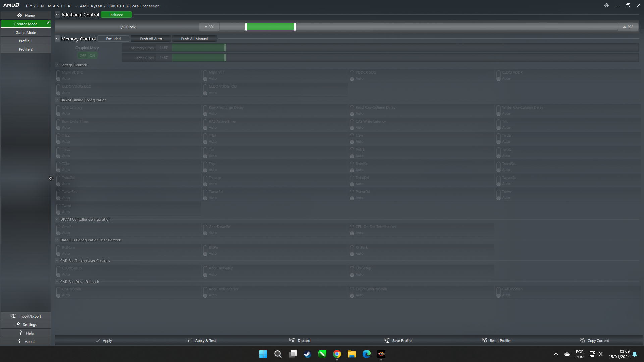Open the Windows Start menu
Screen dimensions: 644x362
pyautogui.click(x=263, y=354)
